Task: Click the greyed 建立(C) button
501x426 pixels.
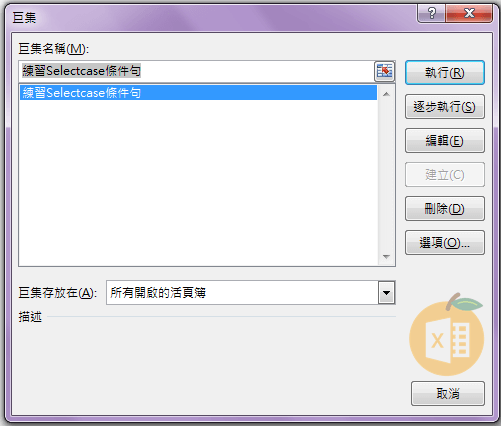Action: (x=445, y=175)
